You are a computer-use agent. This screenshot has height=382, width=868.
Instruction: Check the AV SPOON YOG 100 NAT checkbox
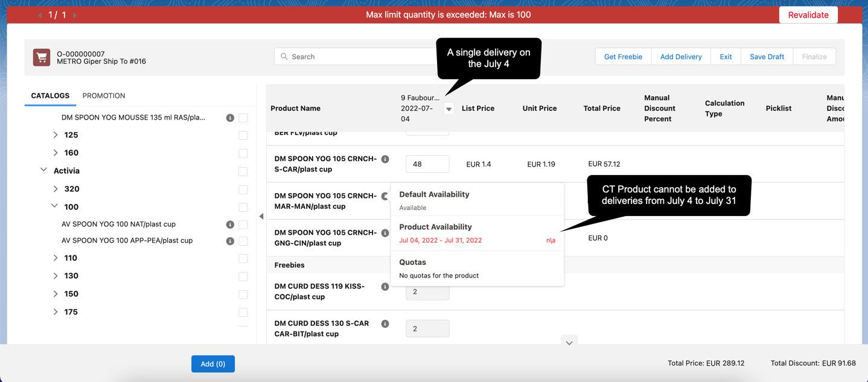243,224
